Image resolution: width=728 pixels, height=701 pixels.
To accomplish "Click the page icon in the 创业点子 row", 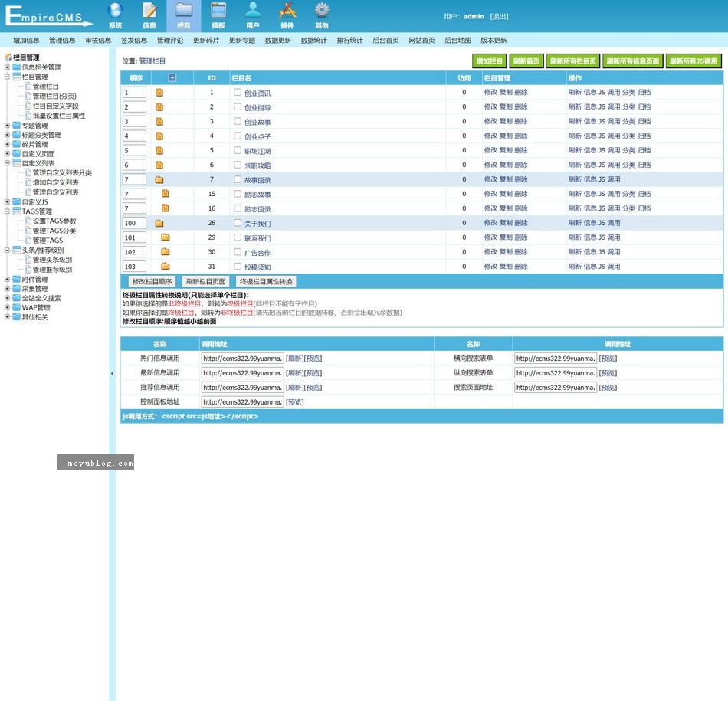I will 159,136.
